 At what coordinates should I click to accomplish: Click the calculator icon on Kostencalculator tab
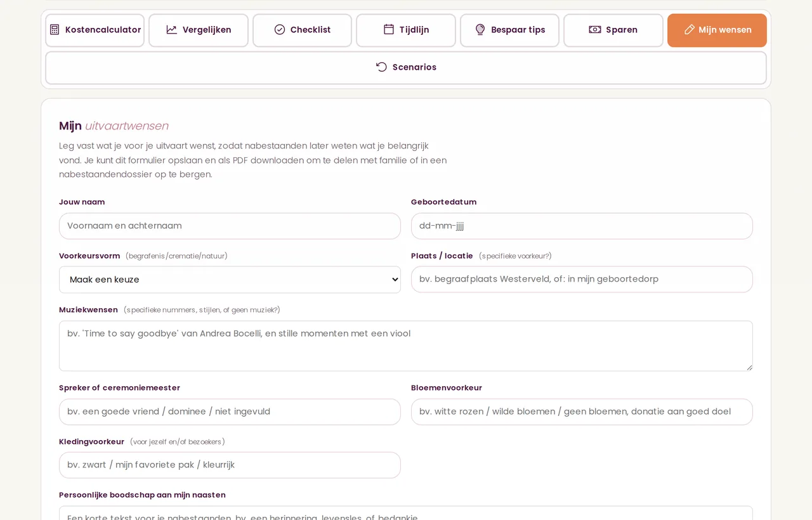55,30
